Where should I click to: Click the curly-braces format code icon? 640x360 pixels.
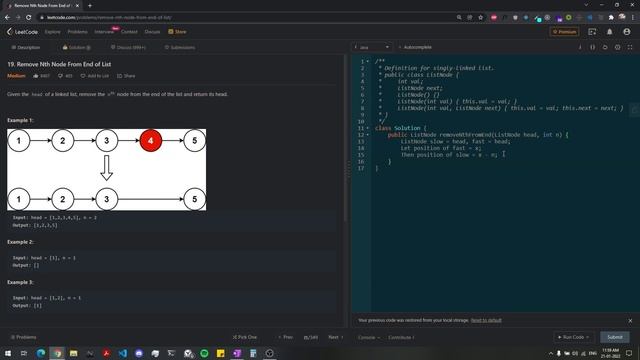(x=593, y=47)
